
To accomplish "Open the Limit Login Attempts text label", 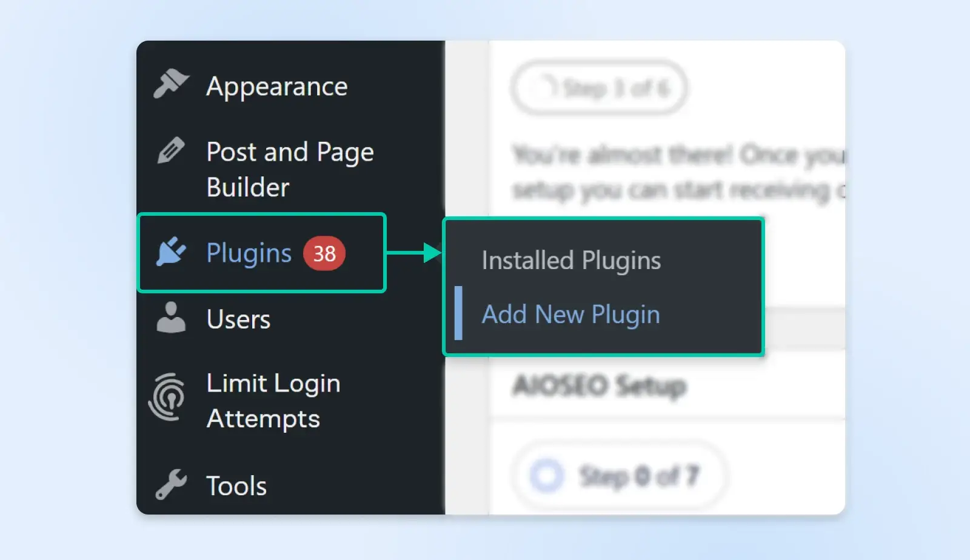I will [x=273, y=401].
